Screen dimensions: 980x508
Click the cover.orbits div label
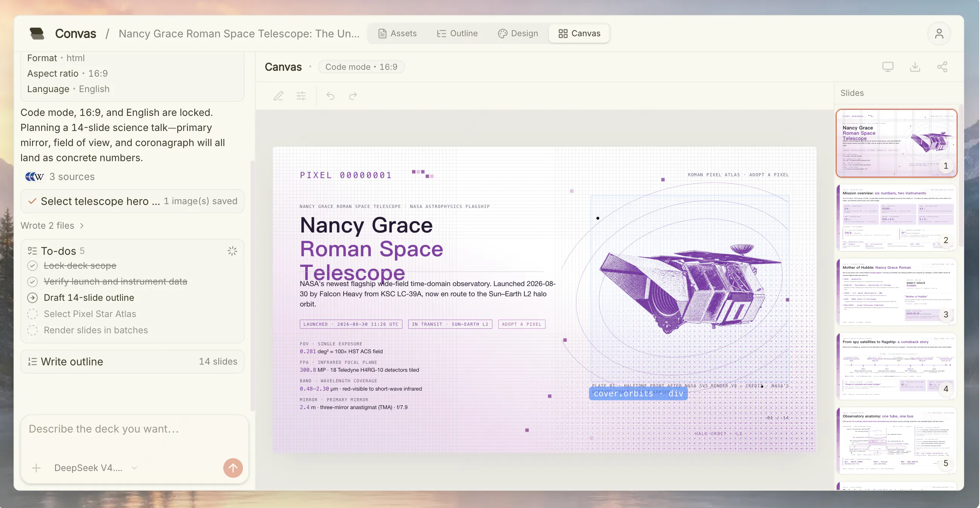[x=638, y=394]
